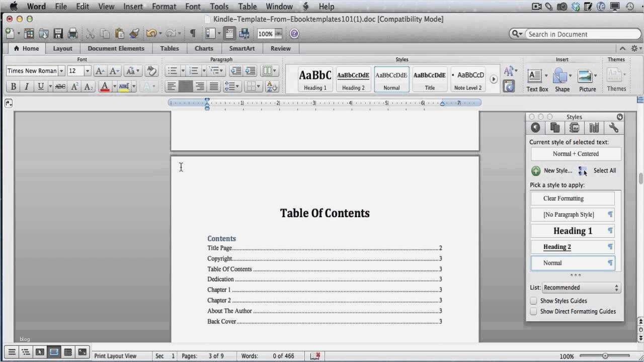Open the Format menu

pyautogui.click(x=164, y=7)
